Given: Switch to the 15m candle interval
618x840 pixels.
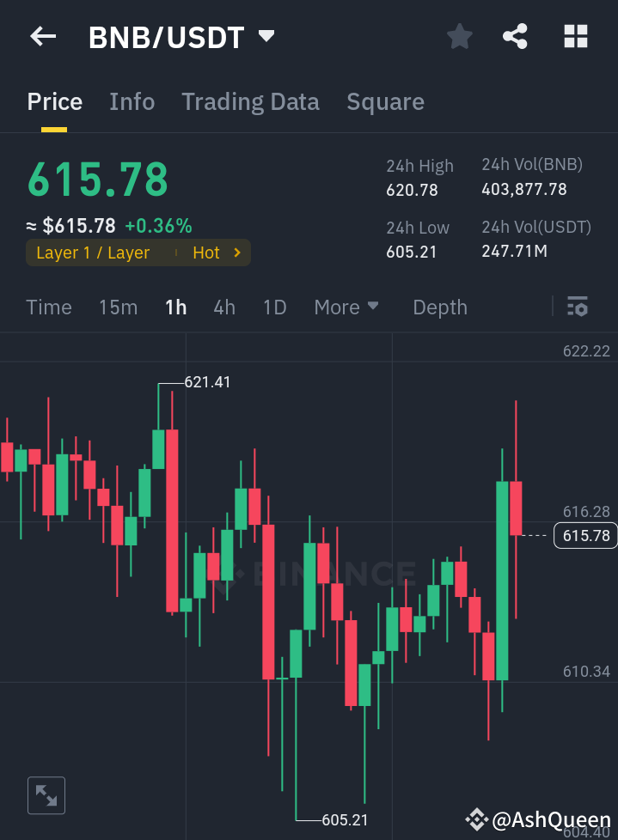Looking at the screenshot, I should (x=118, y=307).
